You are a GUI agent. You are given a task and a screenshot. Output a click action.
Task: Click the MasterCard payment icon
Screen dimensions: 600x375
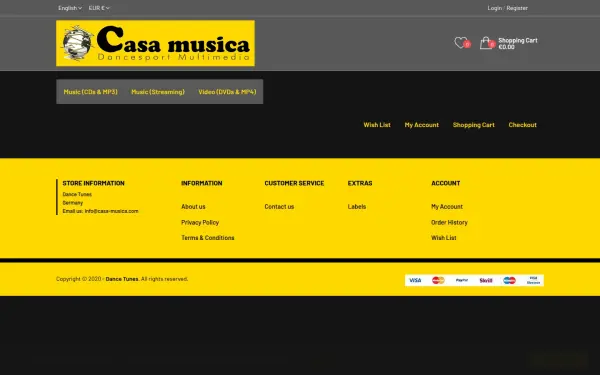pos(438,280)
